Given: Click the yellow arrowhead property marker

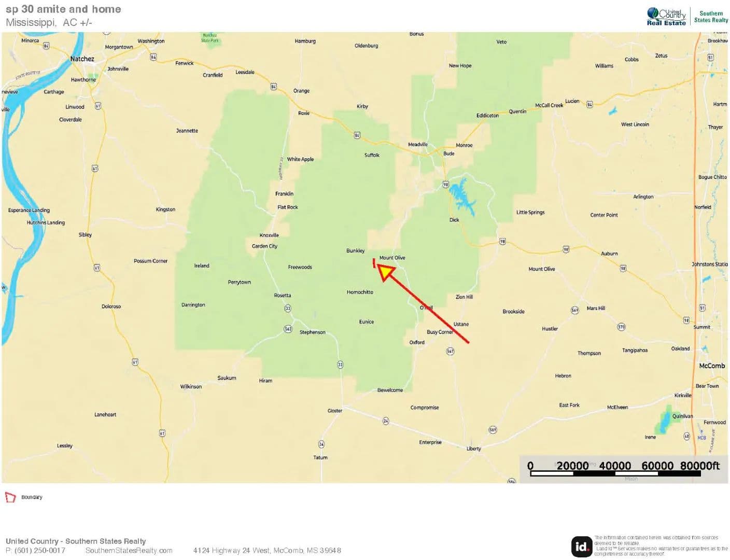Looking at the screenshot, I should [x=386, y=271].
